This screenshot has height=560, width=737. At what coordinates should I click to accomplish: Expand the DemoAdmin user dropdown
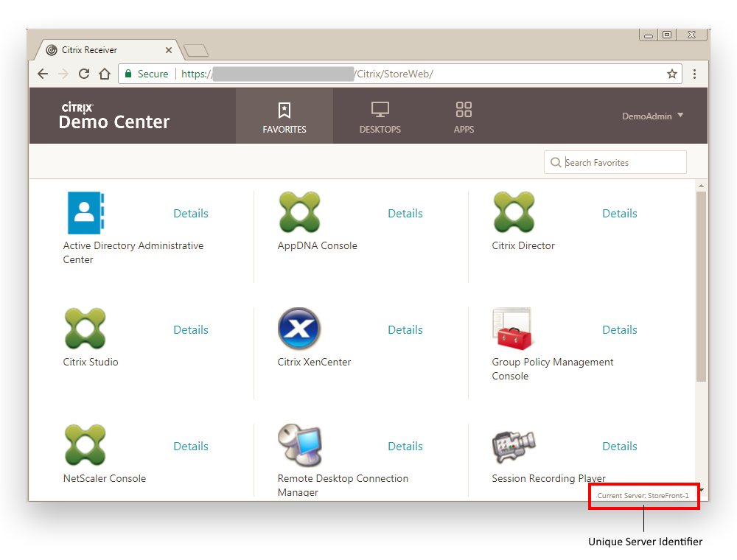click(652, 116)
